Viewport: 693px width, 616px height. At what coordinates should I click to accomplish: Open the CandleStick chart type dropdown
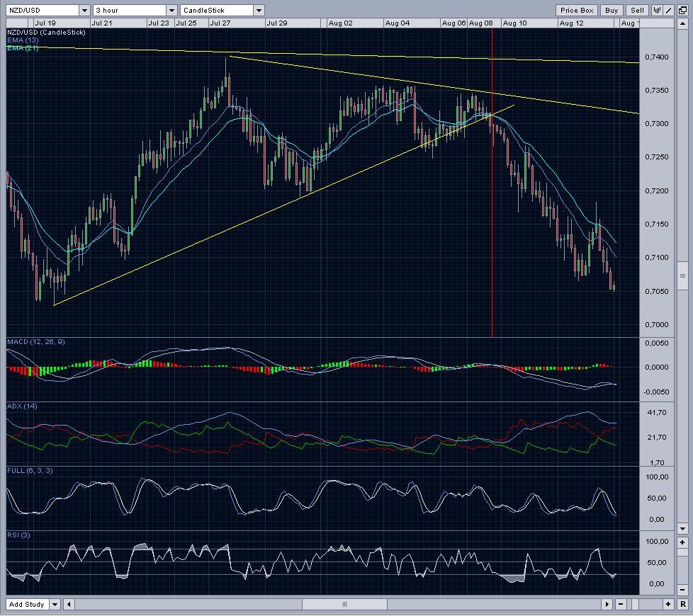tap(259, 10)
